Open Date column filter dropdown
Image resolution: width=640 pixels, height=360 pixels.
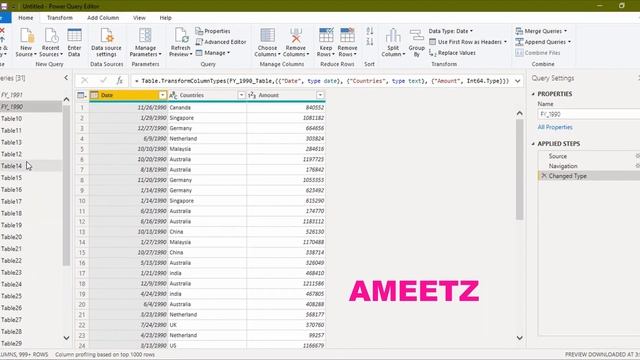pos(162,95)
